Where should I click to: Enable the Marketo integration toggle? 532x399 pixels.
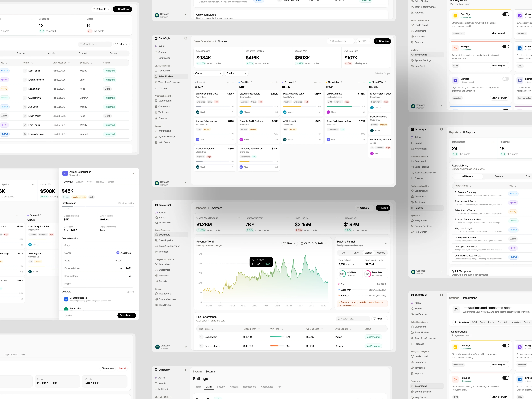point(506,79)
